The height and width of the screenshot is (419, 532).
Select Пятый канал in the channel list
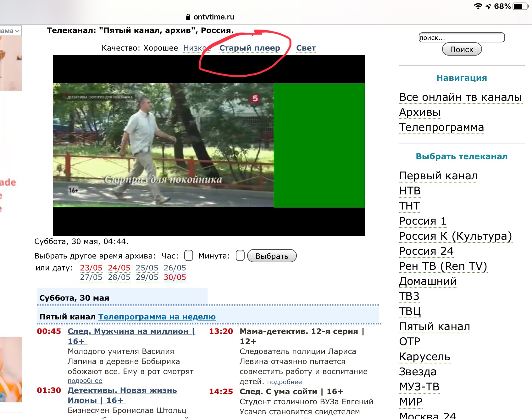pyautogui.click(x=435, y=327)
